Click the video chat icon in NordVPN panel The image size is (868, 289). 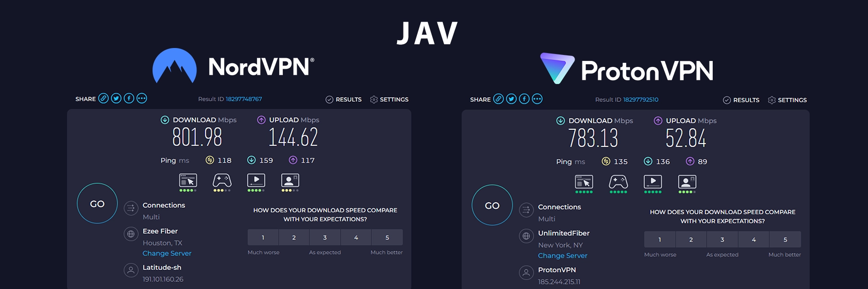pyautogui.click(x=290, y=181)
